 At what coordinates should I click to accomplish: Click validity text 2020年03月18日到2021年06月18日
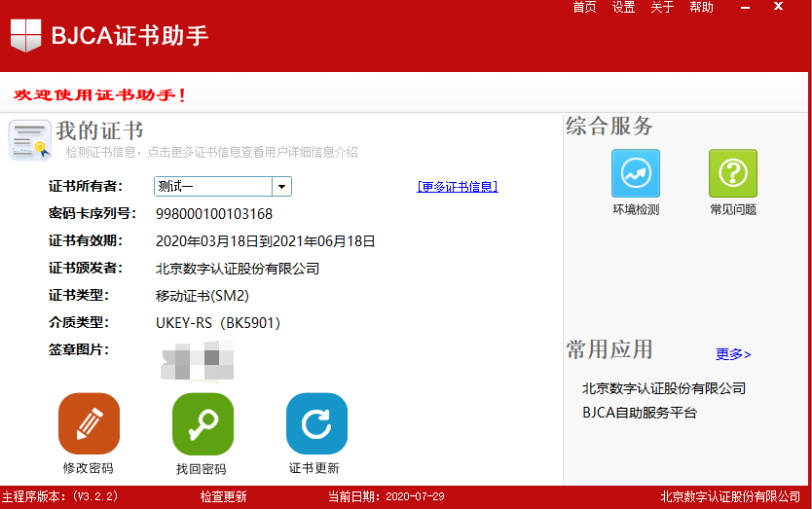click(x=265, y=241)
